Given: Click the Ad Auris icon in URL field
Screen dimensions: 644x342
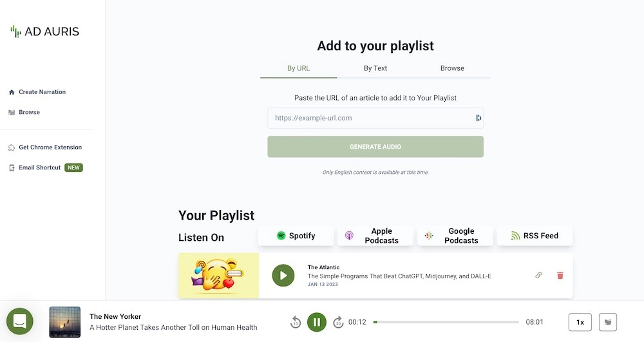Looking at the screenshot, I should (478, 118).
